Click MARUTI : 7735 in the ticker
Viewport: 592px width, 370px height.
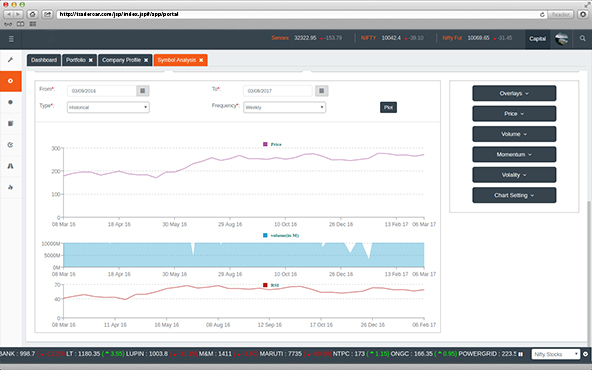[281, 354]
